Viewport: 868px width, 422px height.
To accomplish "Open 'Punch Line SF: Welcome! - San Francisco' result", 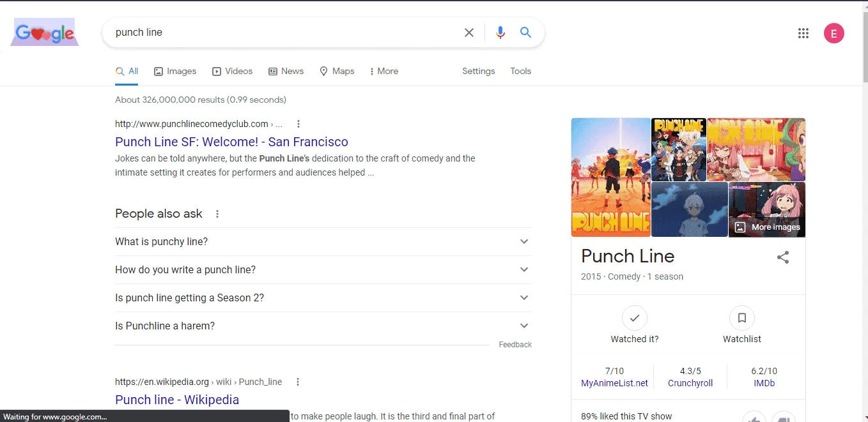I will tap(231, 142).
